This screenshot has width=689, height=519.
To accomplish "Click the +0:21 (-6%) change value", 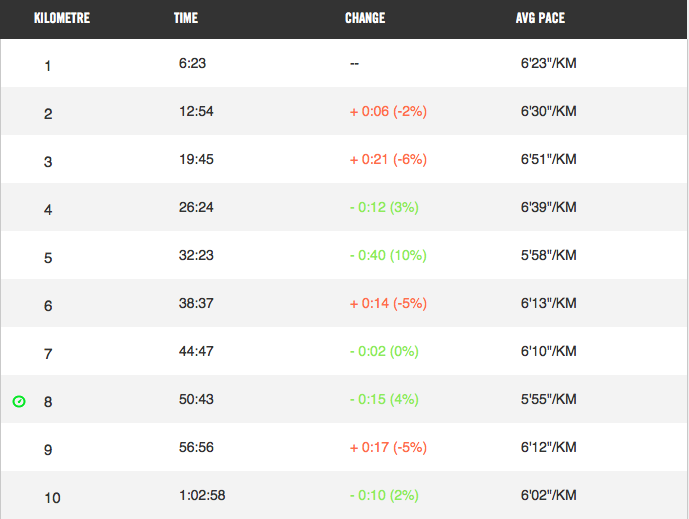I will [388, 160].
